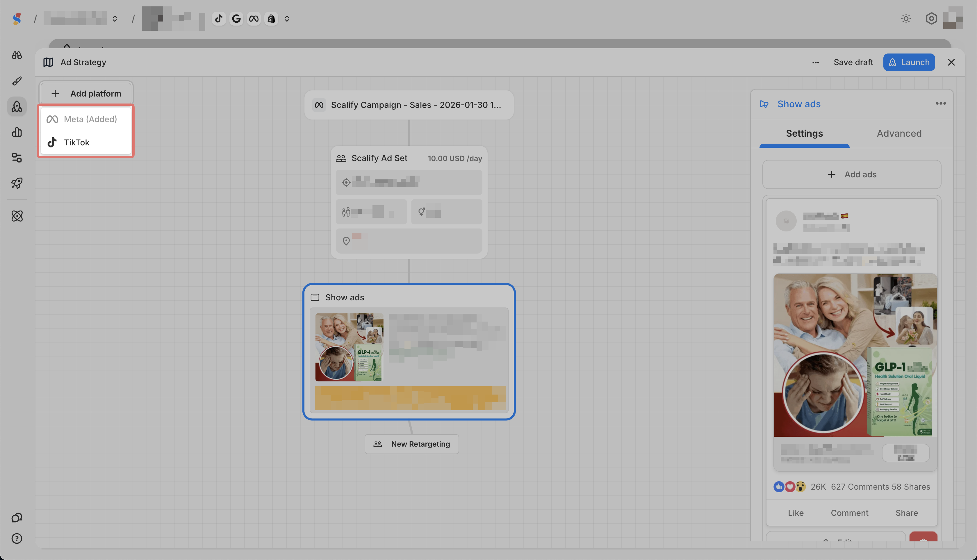Expand the platform icons selector chevron
This screenshot has height=560, width=977.
tap(287, 18)
